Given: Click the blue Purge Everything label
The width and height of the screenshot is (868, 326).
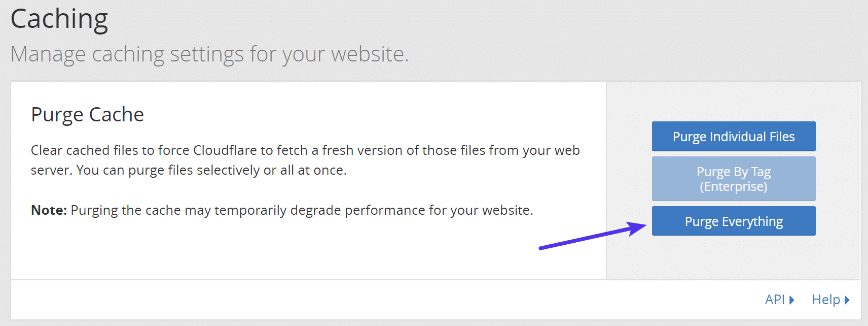Looking at the screenshot, I should (733, 221).
